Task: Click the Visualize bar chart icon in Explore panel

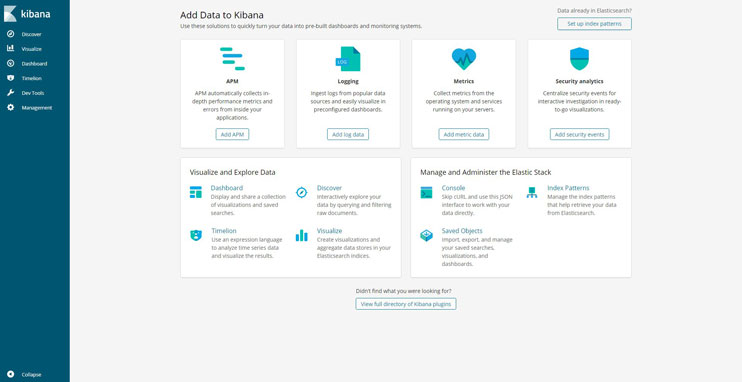Action: point(301,235)
